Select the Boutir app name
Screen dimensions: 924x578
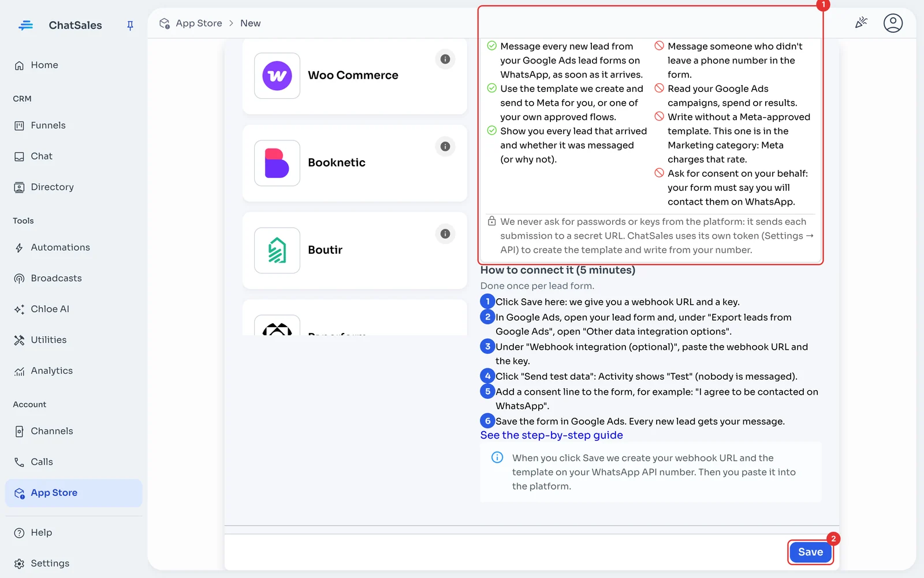[325, 250]
